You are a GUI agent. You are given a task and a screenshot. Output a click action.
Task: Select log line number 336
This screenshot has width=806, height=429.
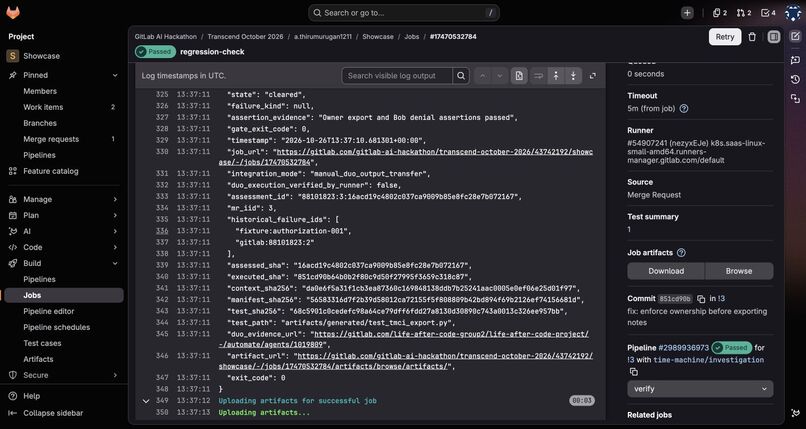[162, 231]
